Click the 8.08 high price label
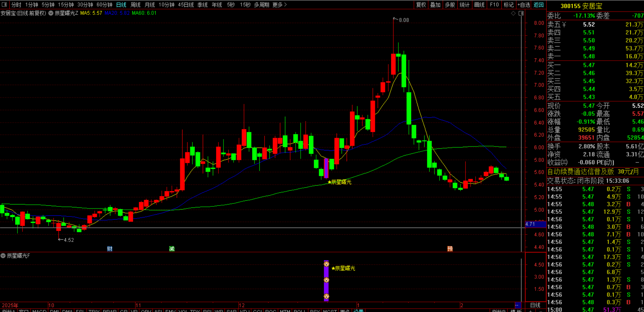The height and width of the screenshot is (312, 644). pos(404,20)
